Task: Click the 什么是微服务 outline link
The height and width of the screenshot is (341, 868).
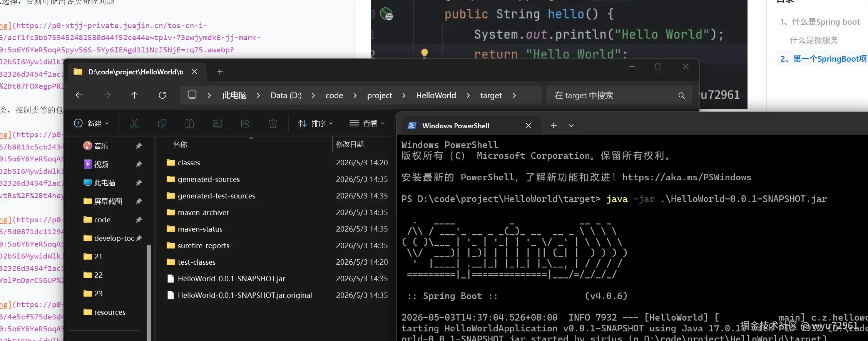Action: 814,40
